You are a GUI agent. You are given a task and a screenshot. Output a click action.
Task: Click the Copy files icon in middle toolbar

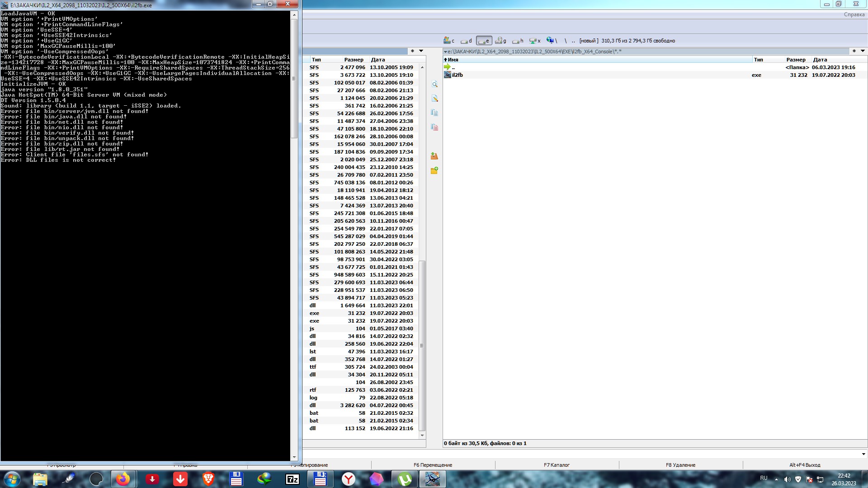tap(434, 113)
